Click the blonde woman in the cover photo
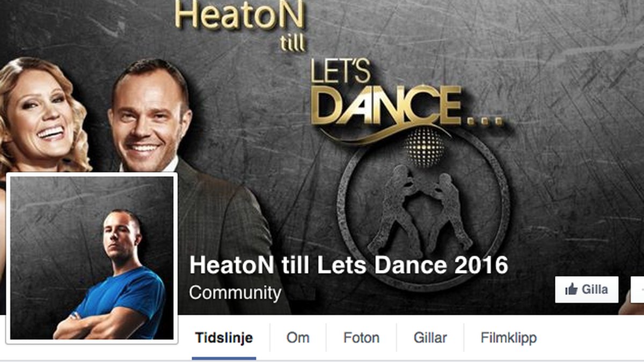Screen dimensions: 644x362 point(43,116)
